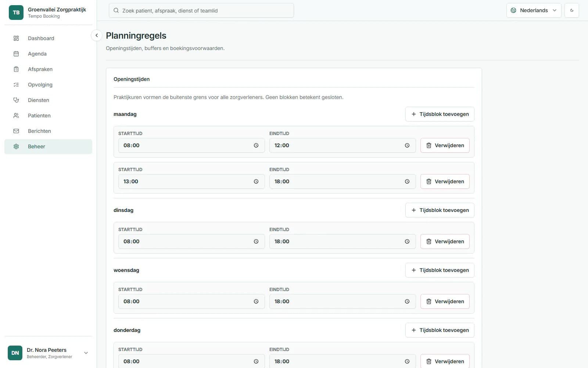Click the TB practice logo
Screen dimensions: 588x368
[x=16, y=13]
